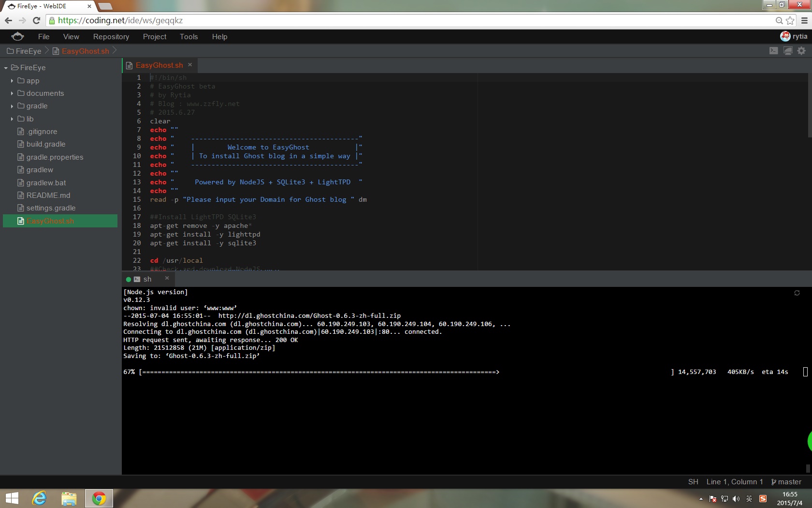Image resolution: width=812 pixels, height=508 pixels.
Task: Open gradle.properties in file tree
Action: pos(55,157)
